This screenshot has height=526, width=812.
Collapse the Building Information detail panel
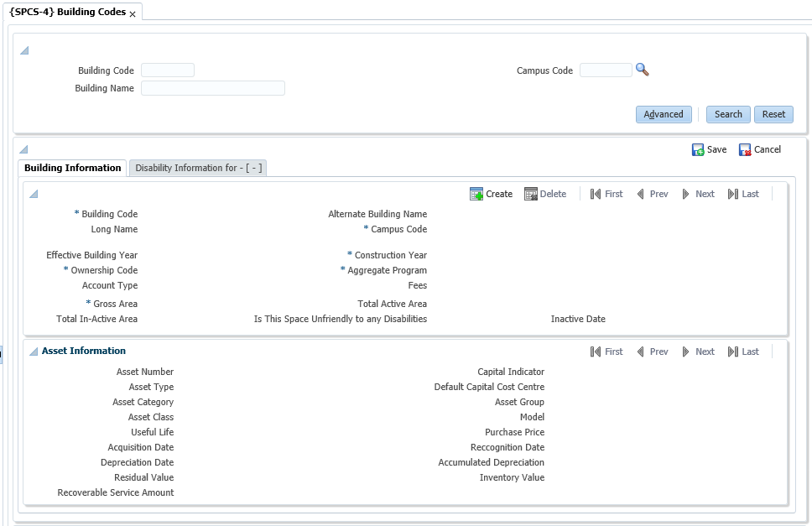34,194
